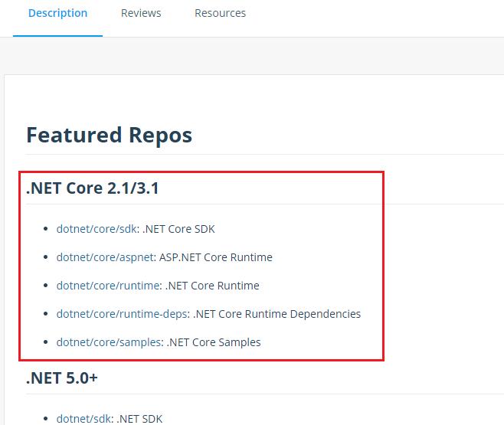504x425 pixels.
Task: Select the text '.NET Core Samples'
Action: (214, 342)
